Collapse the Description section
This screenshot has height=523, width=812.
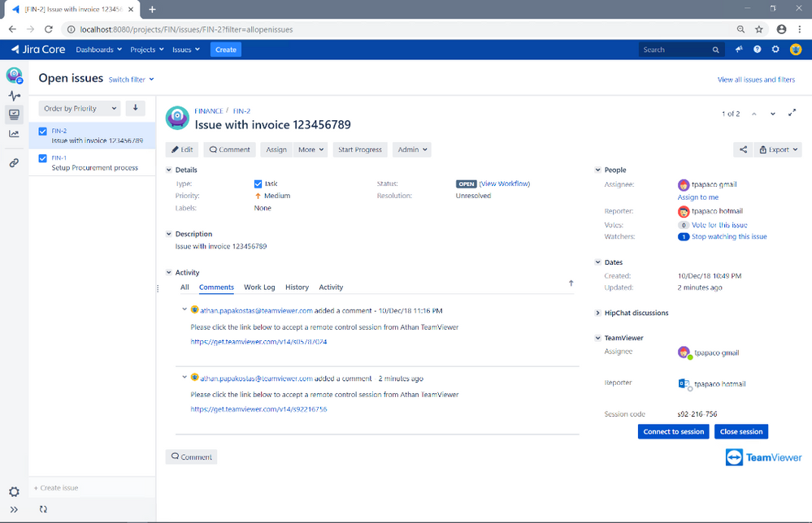[x=169, y=234]
